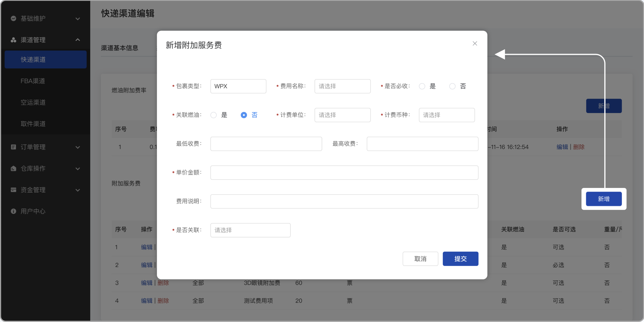Click the 渠道管理 sidebar icon
The width and height of the screenshot is (644, 322).
point(13,40)
